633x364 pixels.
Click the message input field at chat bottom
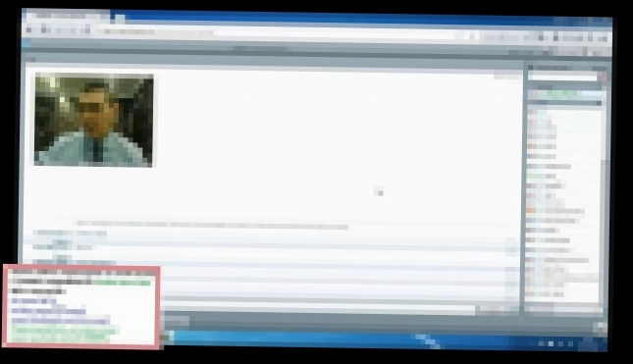[319, 309]
